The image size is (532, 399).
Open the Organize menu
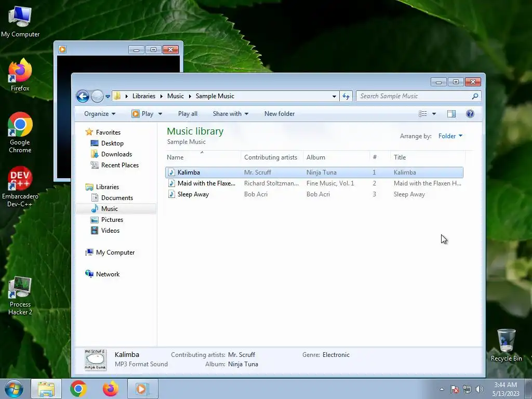(100, 114)
